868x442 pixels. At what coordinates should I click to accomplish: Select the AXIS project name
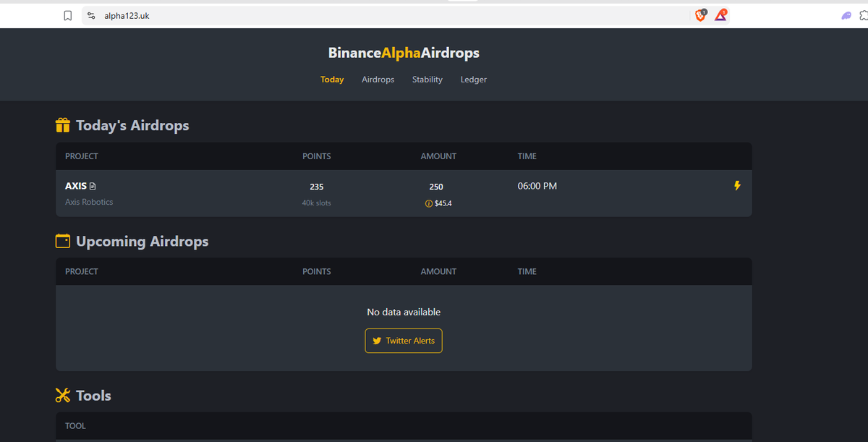[76, 187]
